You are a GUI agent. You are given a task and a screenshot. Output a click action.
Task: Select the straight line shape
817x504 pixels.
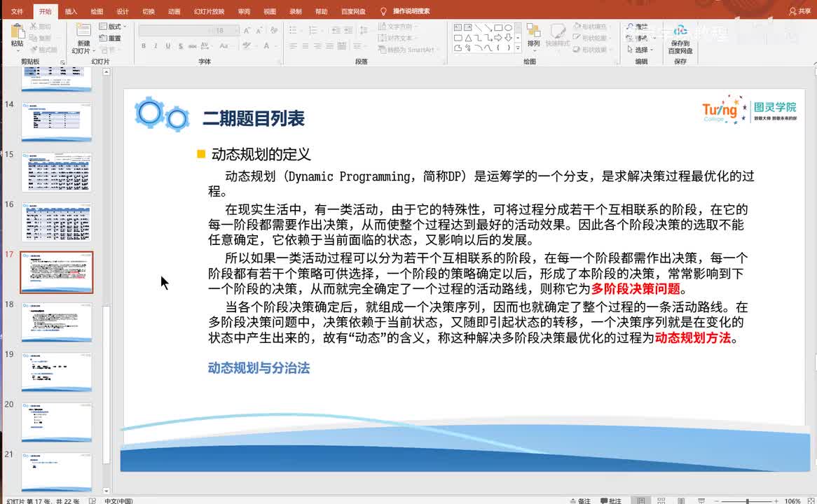click(479, 27)
